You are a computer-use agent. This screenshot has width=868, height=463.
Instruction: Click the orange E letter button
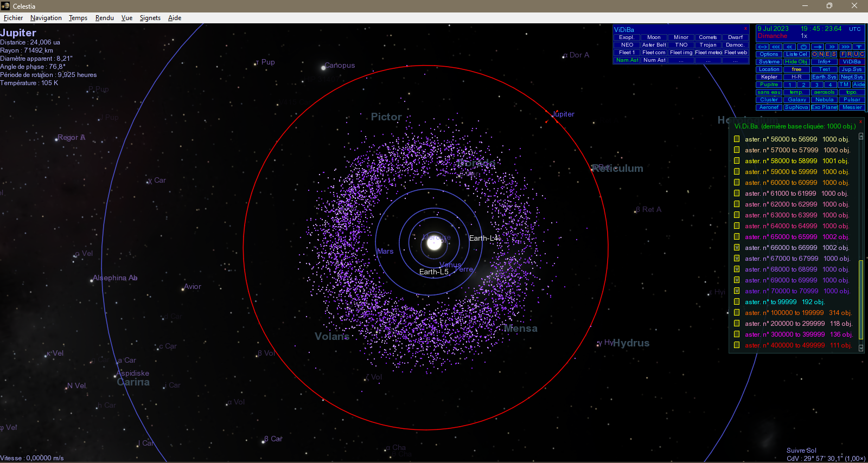pos(827,54)
